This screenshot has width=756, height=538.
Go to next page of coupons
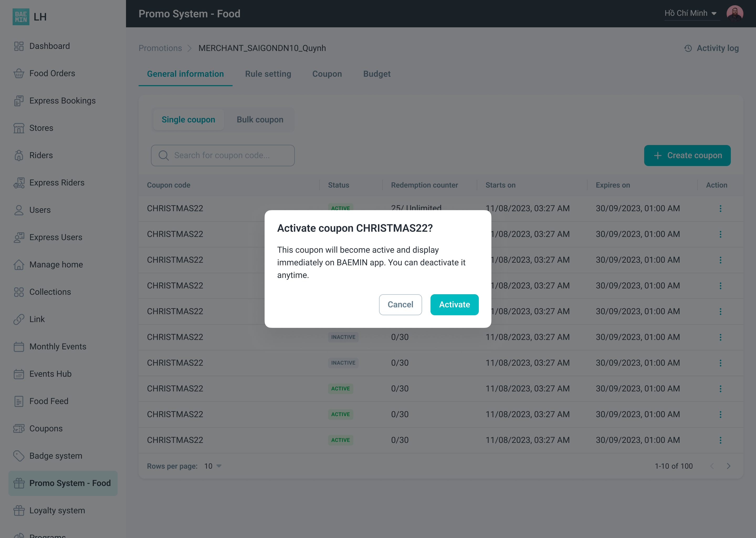(728, 466)
